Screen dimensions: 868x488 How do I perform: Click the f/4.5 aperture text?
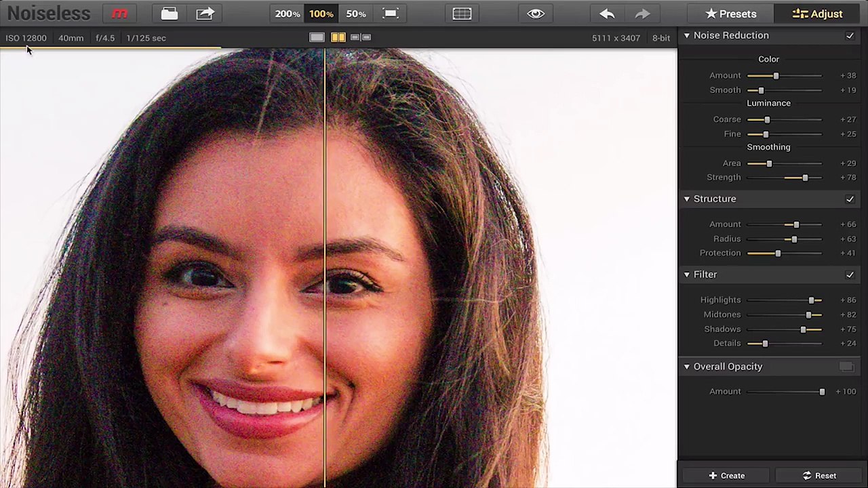[105, 38]
